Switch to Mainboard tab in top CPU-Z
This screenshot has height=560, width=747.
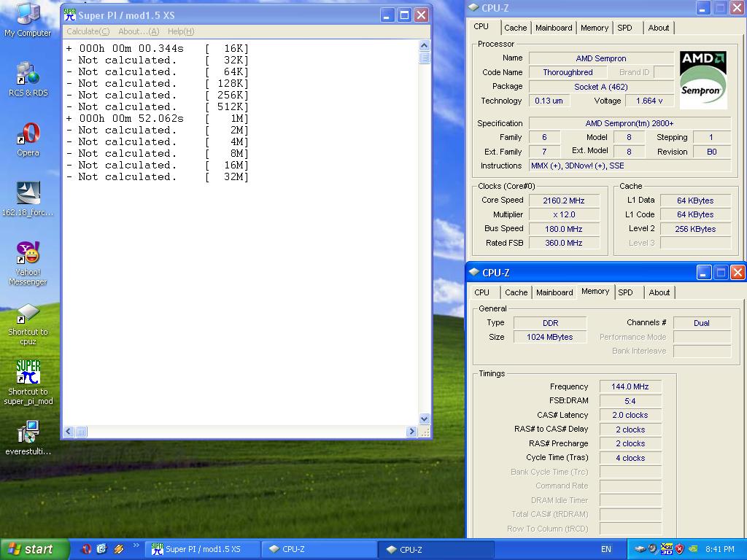click(x=554, y=28)
